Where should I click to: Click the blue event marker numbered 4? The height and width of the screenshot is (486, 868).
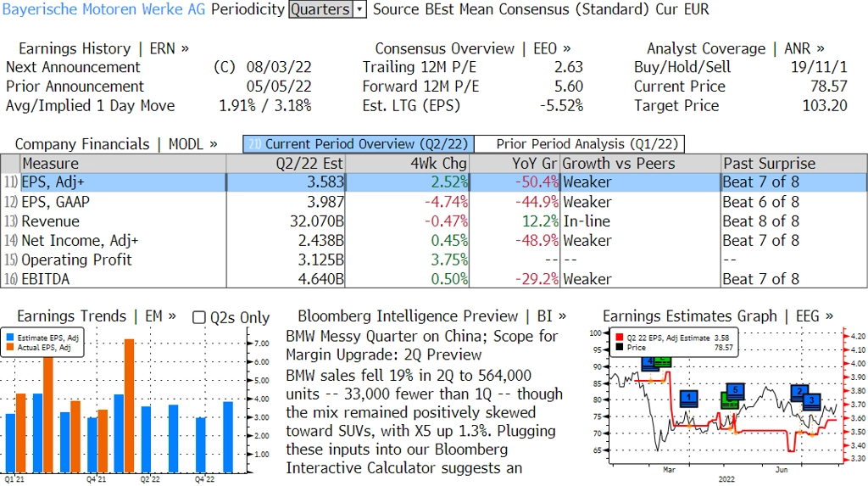pyautogui.click(x=650, y=364)
